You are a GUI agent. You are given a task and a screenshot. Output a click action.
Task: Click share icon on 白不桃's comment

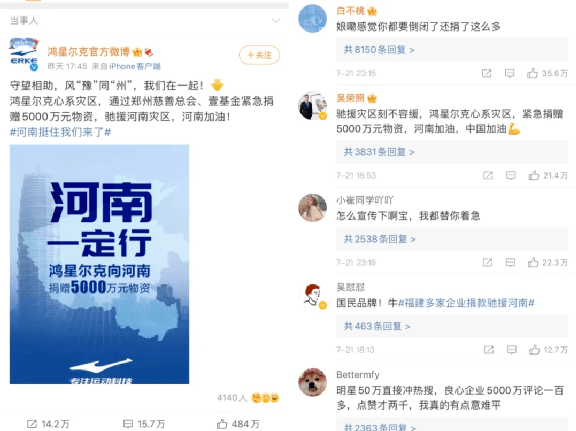tap(486, 73)
